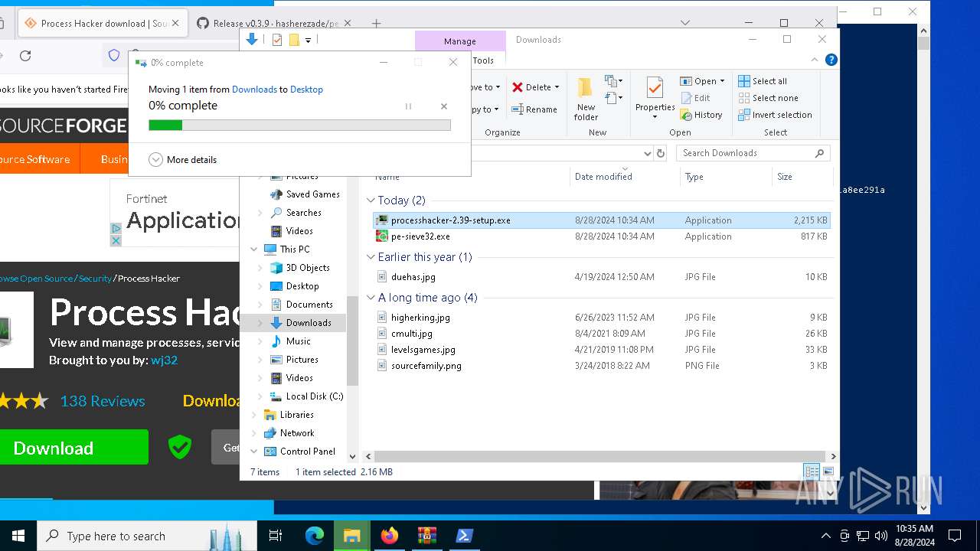
Task: Open Desktop link in move dialog
Action: [x=306, y=90]
